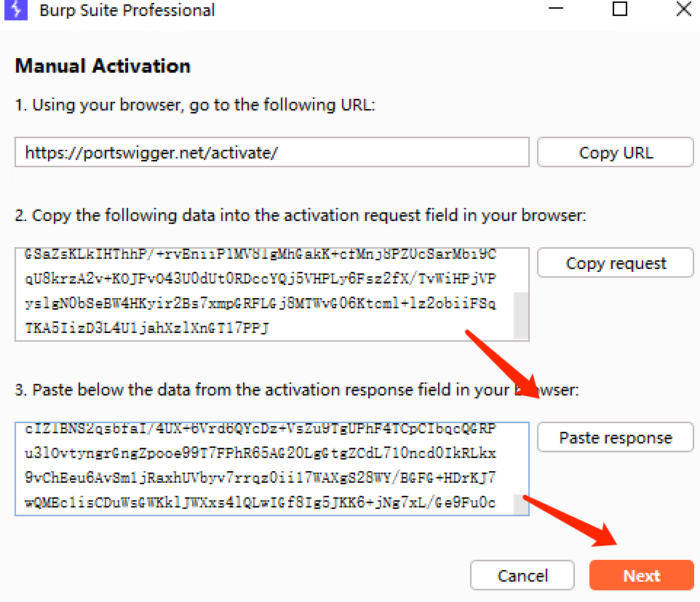Maximize the Burp Suite Professional window
Screen dimensions: 700x602
619,10
